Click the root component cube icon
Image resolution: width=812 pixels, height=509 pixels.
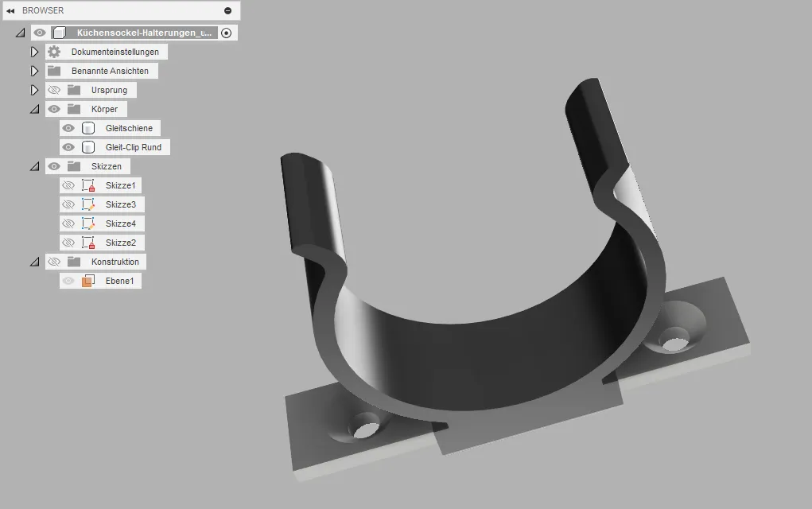60,33
